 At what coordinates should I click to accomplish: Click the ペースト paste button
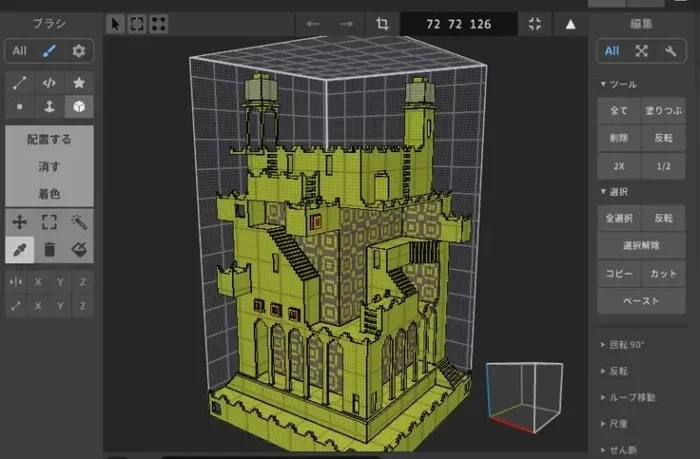tap(642, 301)
